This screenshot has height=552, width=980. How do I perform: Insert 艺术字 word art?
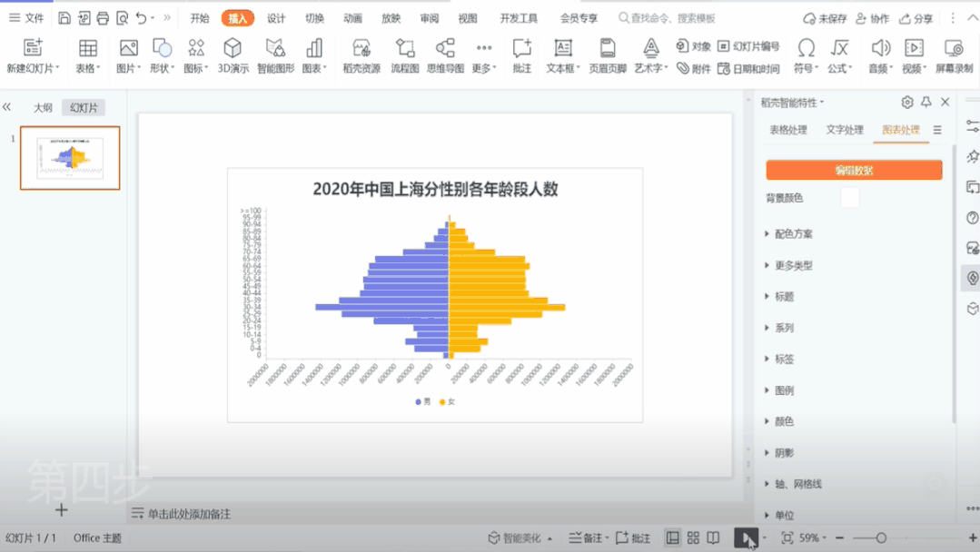pyautogui.click(x=650, y=48)
